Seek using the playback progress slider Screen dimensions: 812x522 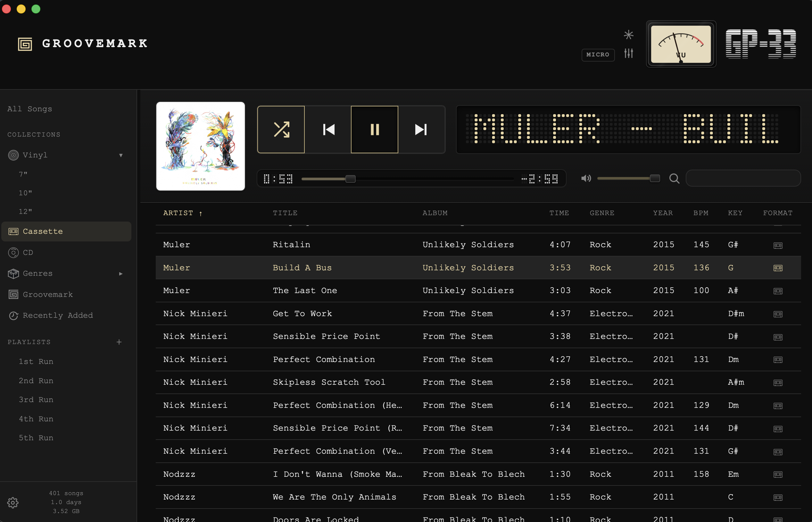click(408, 179)
